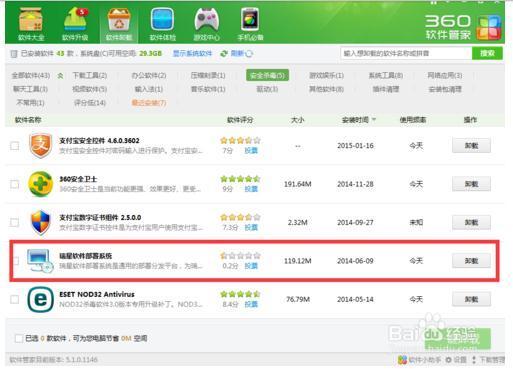Click 软件小助手 icon in status bar
This screenshot has height=369, width=513.
click(402, 360)
